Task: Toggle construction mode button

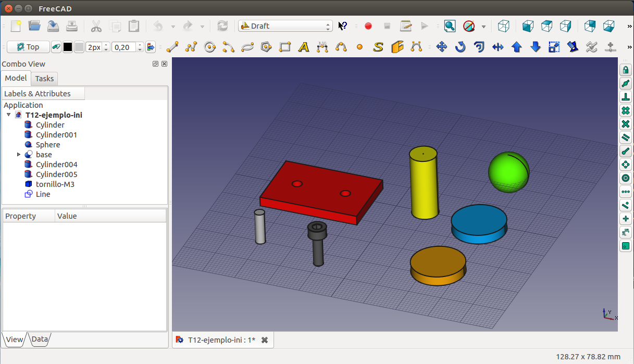Action: 56,47
